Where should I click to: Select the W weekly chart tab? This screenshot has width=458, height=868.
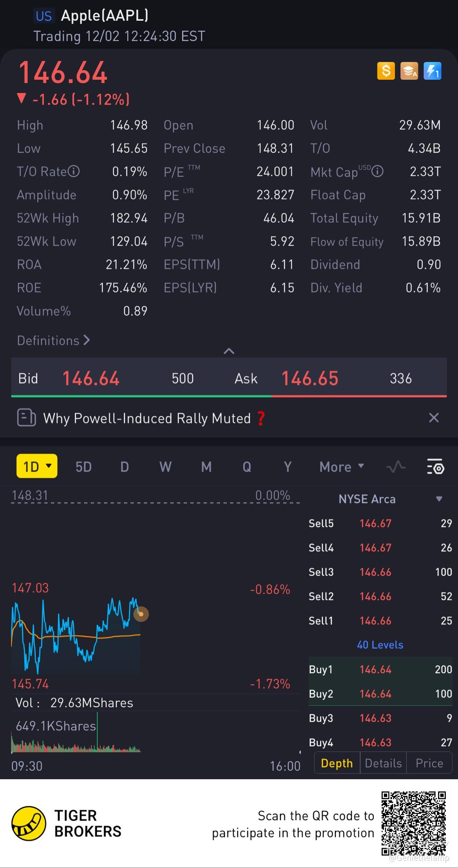tap(165, 467)
